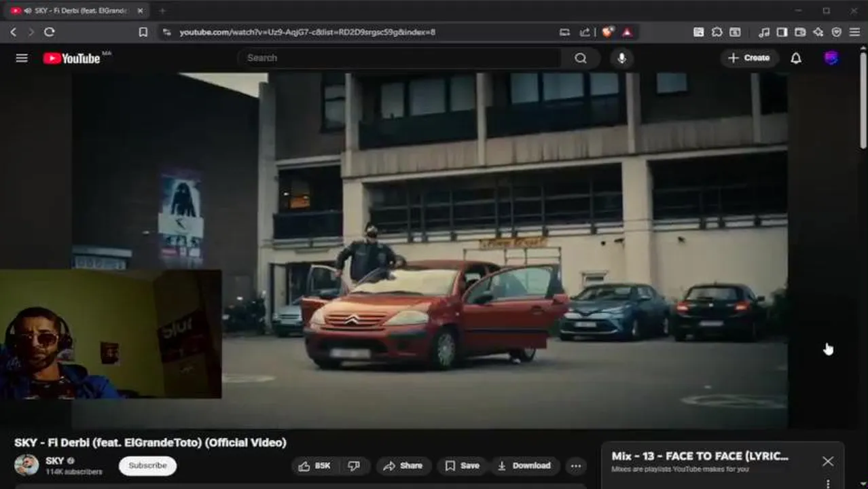Go forward with browser forward arrow
868x489 pixels.
(31, 32)
